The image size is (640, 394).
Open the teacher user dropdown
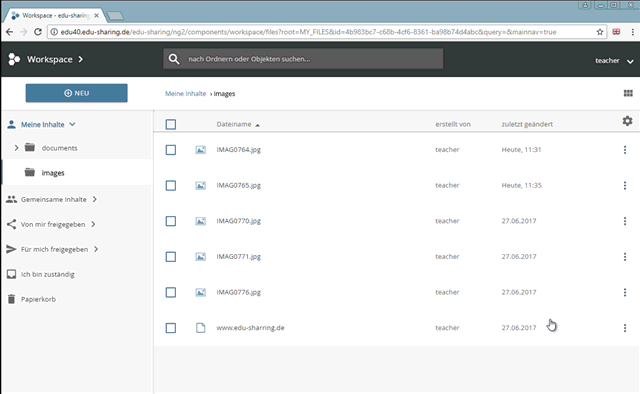coord(614,61)
